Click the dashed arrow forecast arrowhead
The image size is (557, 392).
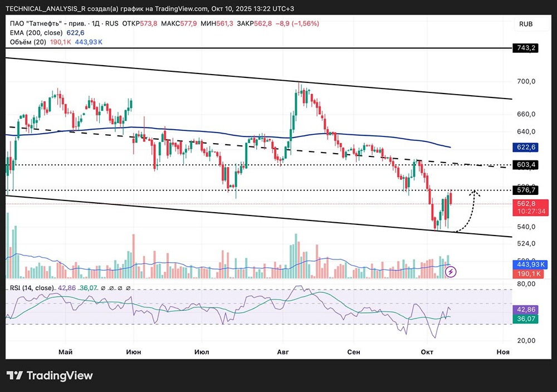point(475,192)
